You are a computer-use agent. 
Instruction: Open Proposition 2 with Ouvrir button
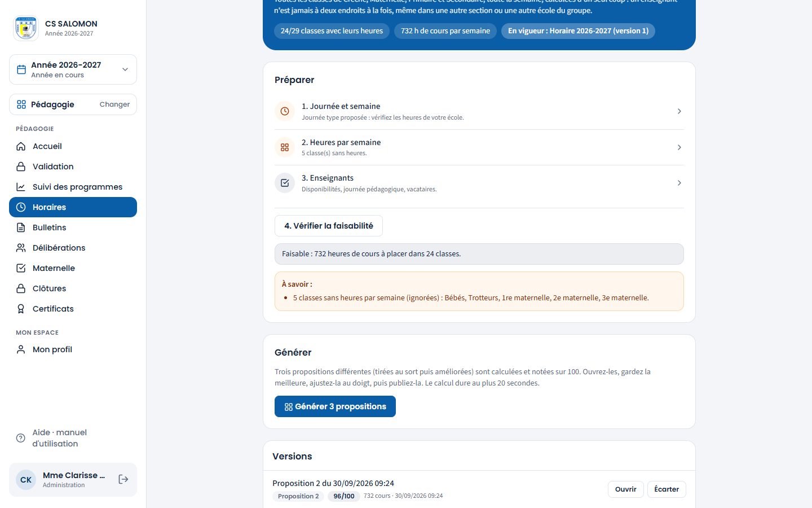(625, 489)
